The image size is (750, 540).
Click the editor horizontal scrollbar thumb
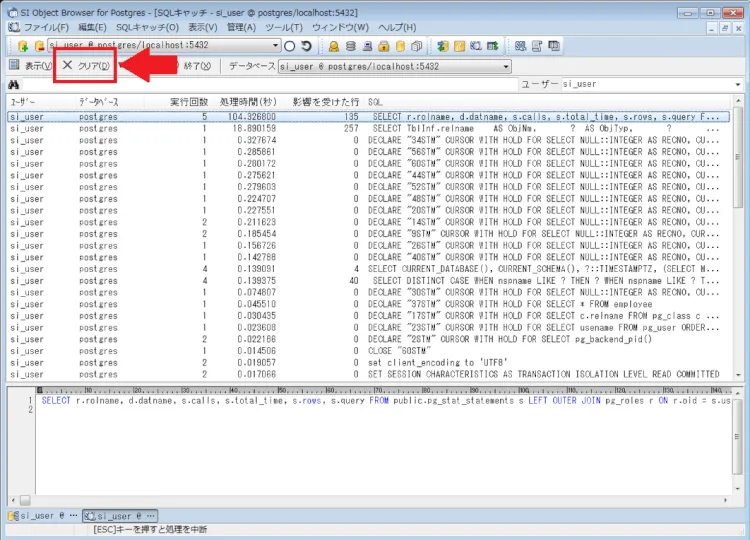[x=25, y=500]
